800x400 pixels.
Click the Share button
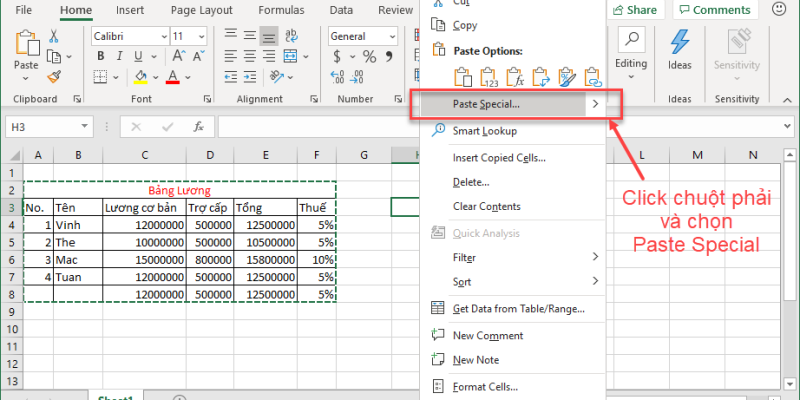pyautogui.click(x=634, y=10)
